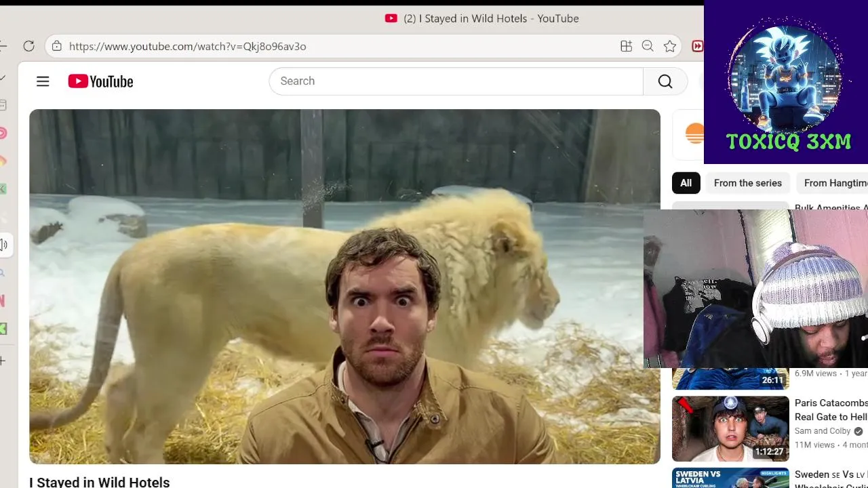The height and width of the screenshot is (488, 868).
Task: Open the Sweden vs Latvia thumbnail
Action: [x=730, y=478]
